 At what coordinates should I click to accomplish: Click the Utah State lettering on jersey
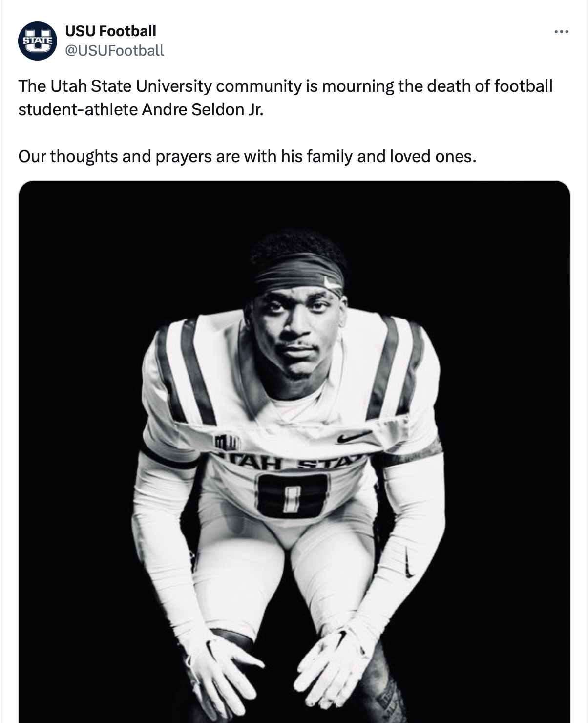pyautogui.click(x=289, y=463)
